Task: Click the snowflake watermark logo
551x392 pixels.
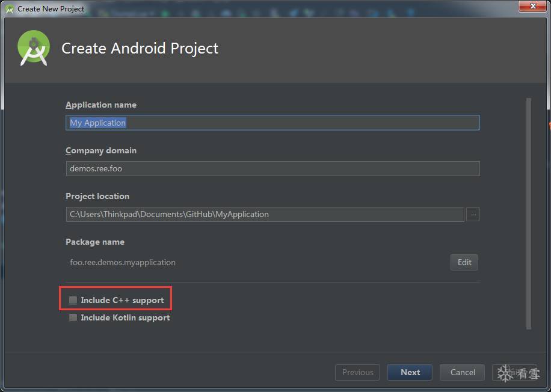Action: coord(505,373)
